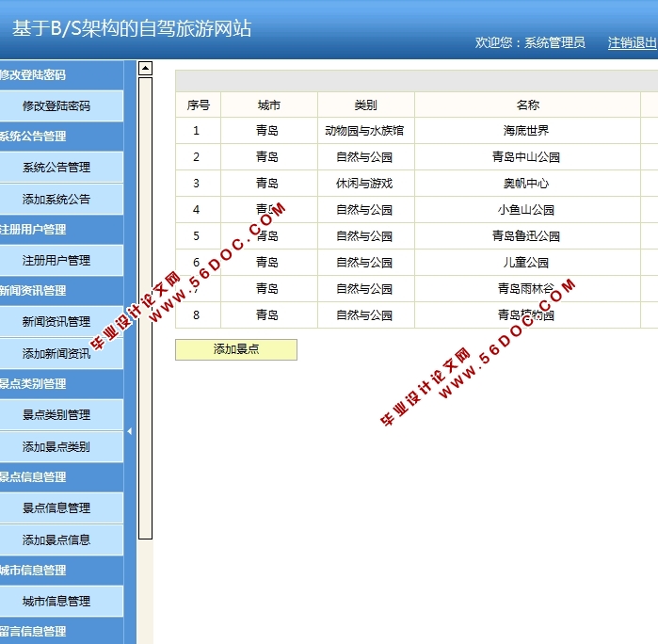
Task: Expand 系统公告管理 section header
Action: coord(61,136)
